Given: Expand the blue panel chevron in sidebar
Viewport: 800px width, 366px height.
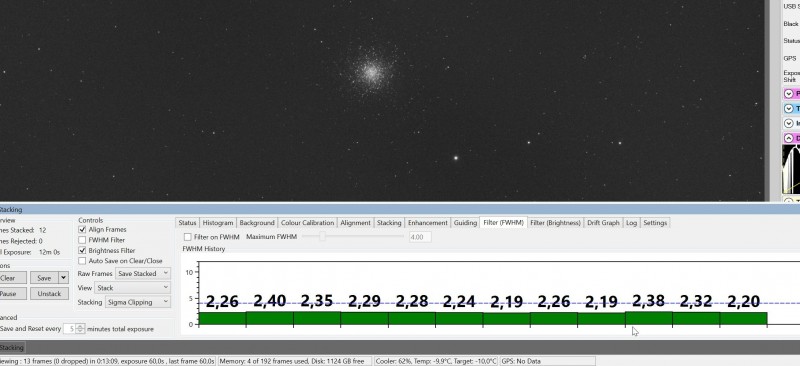Looking at the screenshot, I should point(789,109).
